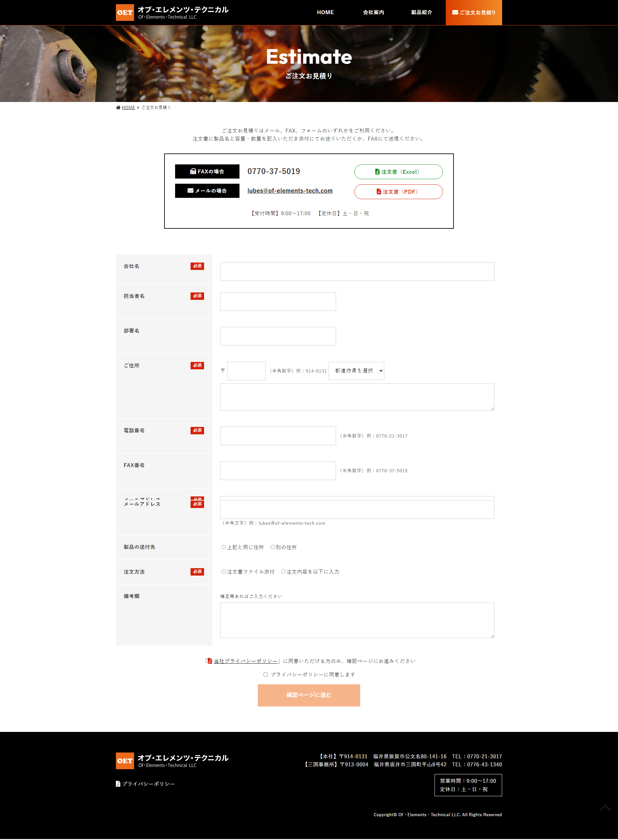
Task: Click the PDF icon beside privacy policy link
Action: coord(210,661)
